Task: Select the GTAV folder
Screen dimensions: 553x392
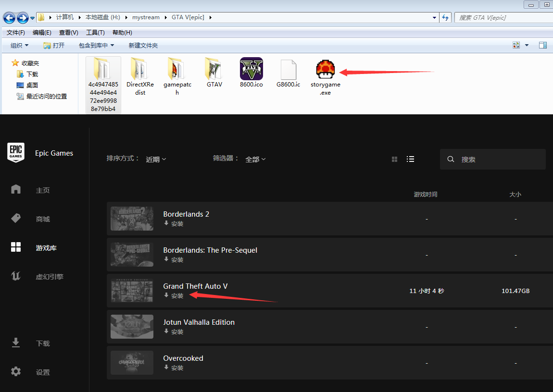Action: pos(214,73)
